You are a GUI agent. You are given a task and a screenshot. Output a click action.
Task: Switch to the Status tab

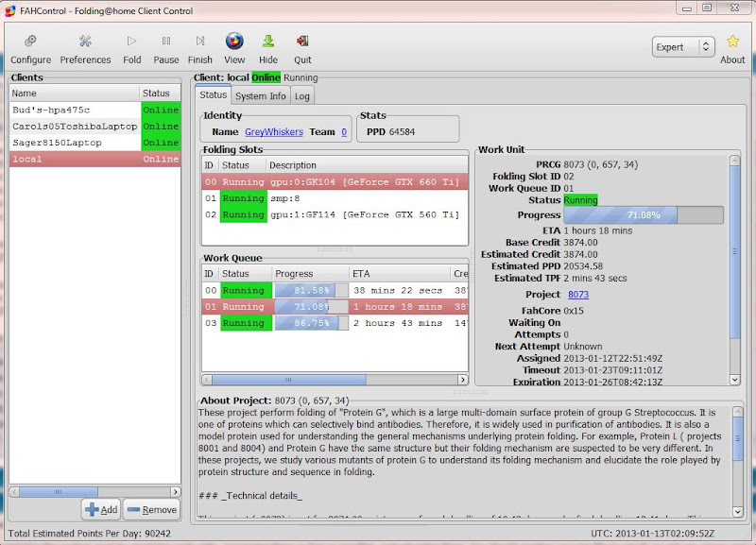tap(214, 94)
